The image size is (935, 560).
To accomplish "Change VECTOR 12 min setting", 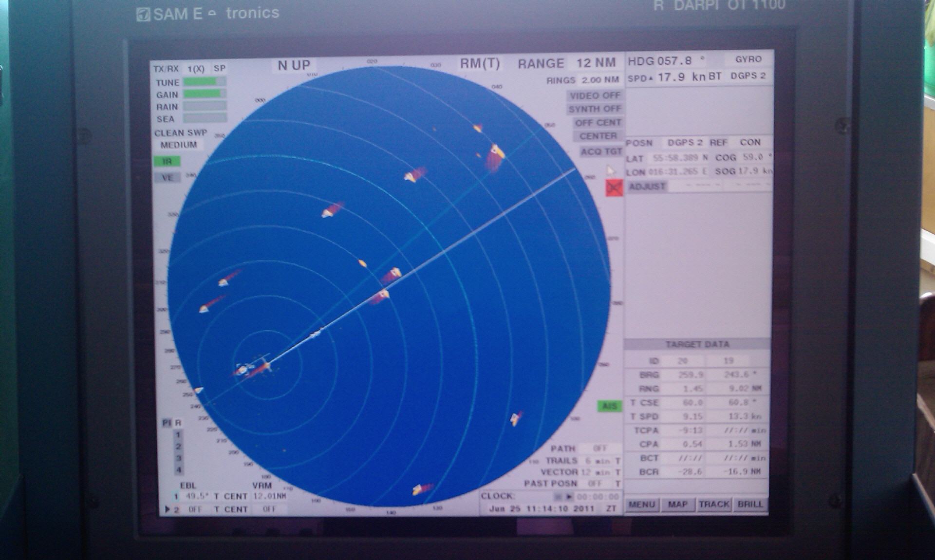I will click(x=596, y=472).
